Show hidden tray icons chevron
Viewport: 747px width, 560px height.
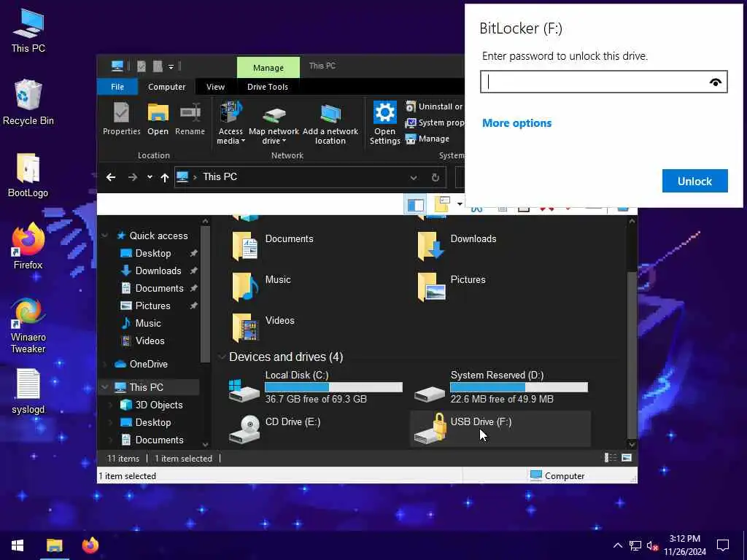point(617,545)
